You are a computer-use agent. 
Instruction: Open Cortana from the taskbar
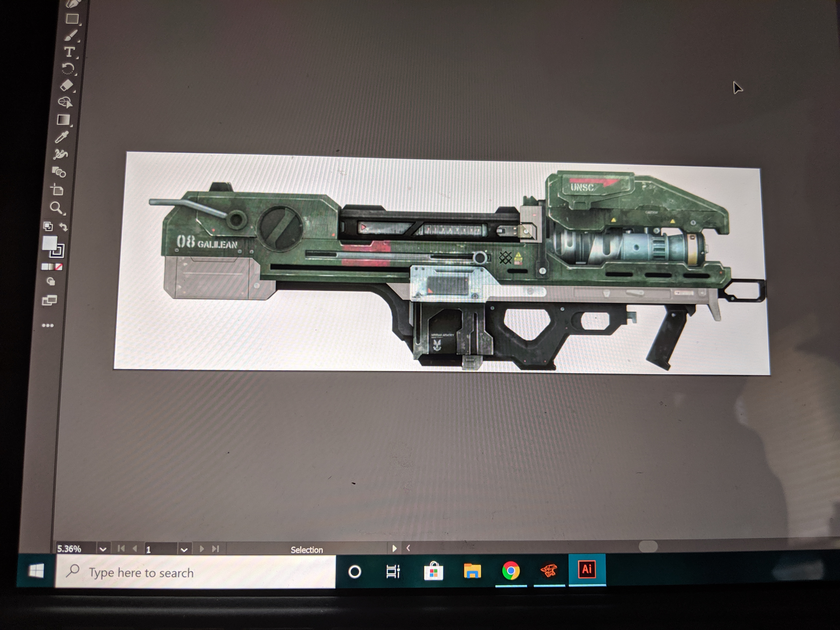tap(355, 571)
